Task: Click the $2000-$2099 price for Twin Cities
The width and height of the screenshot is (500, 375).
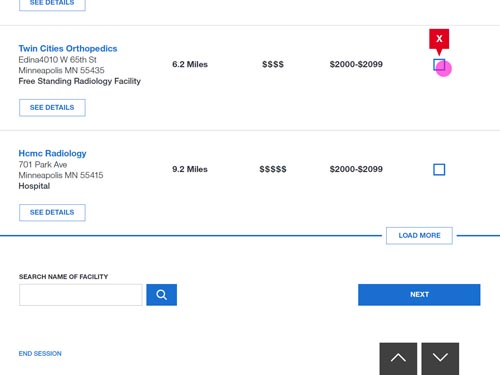Action: (x=356, y=64)
